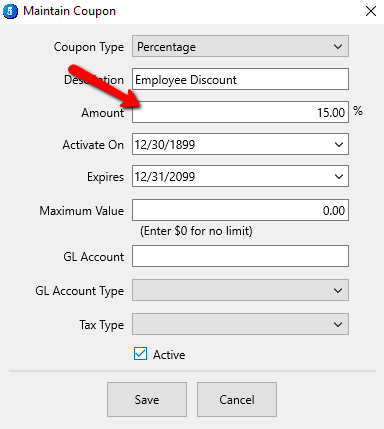Expand the Activate On date picker arrow

[x=339, y=144]
